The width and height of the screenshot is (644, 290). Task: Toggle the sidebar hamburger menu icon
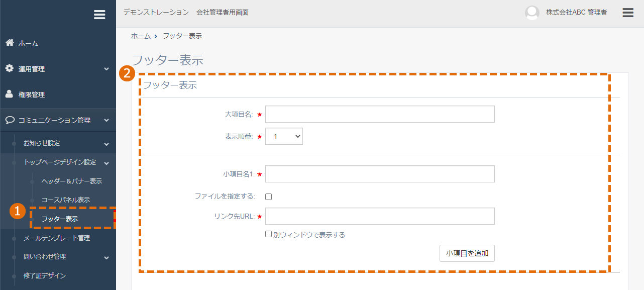pos(99,15)
